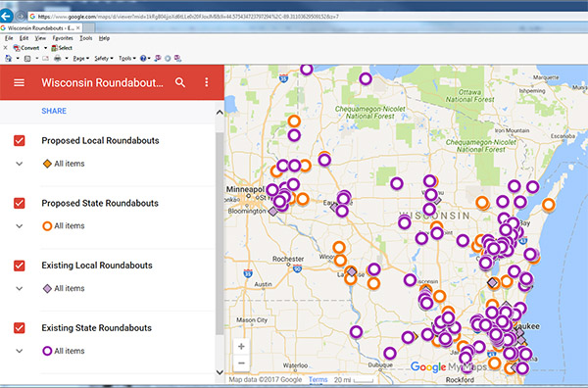Image resolution: width=588 pixels, height=388 pixels.
Task: Click the sidebar scrollbar down arrow
Action: [220, 372]
